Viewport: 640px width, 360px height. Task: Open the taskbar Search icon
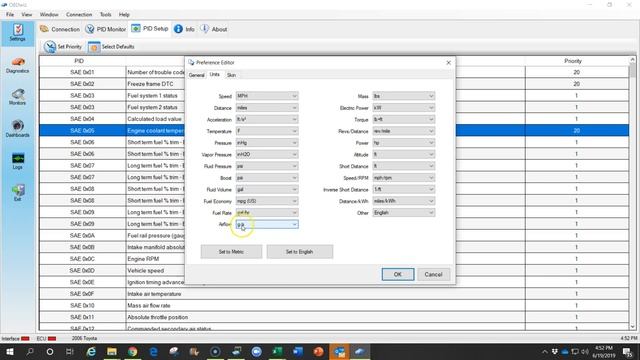30,351
